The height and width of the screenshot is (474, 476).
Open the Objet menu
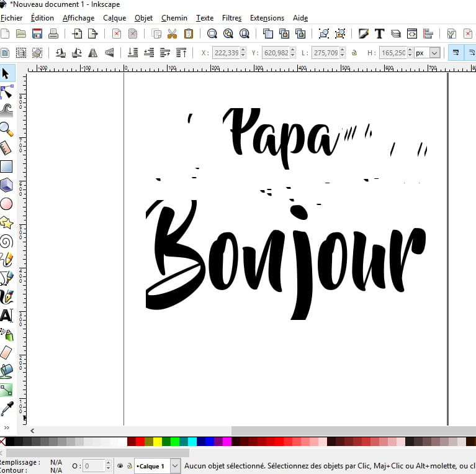pyautogui.click(x=143, y=18)
